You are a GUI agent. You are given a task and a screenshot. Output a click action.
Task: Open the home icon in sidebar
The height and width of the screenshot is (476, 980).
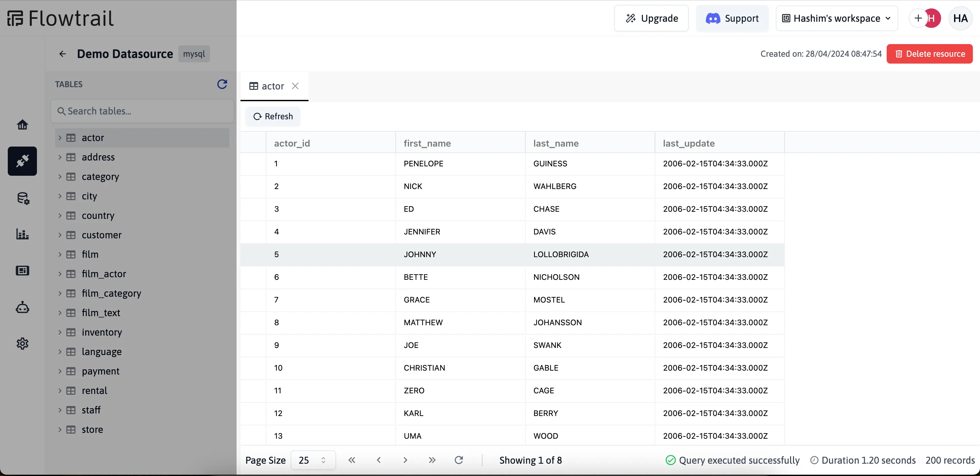tap(22, 125)
